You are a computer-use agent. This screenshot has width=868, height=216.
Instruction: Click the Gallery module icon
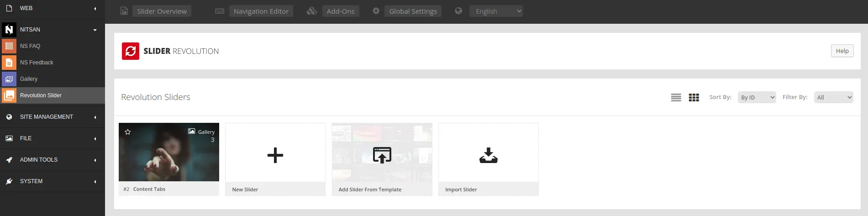pyautogui.click(x=9, y=79)
